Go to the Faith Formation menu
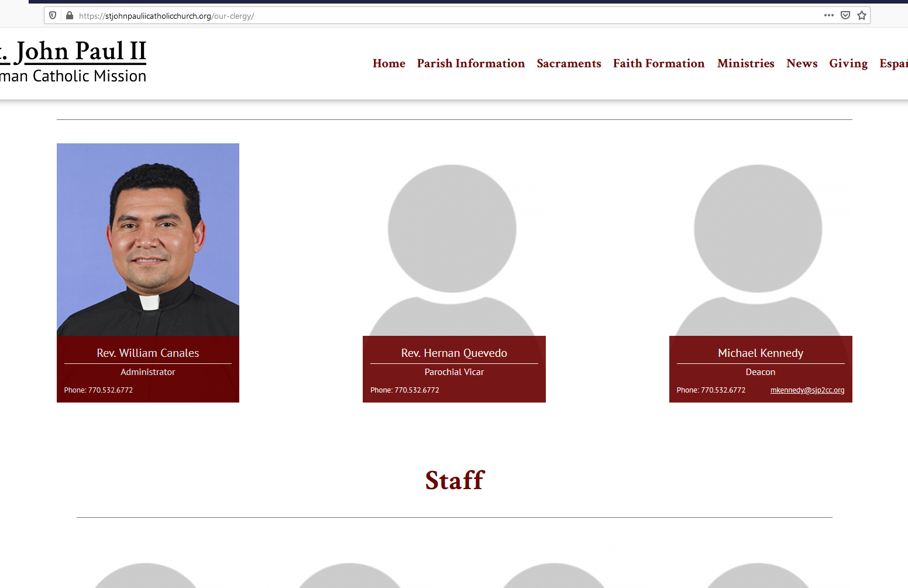The height and width of the screenshot is (588, 908). coord(658,63)
